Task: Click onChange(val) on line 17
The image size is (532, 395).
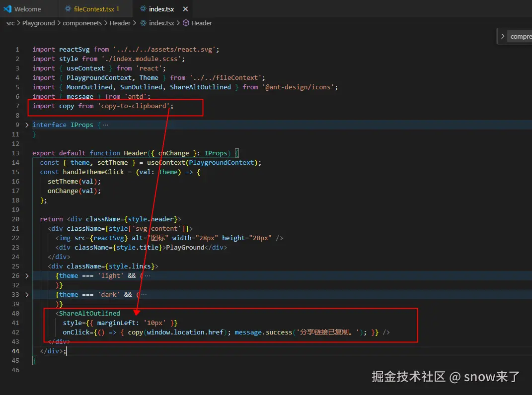Action: click(x=73, y=191)
